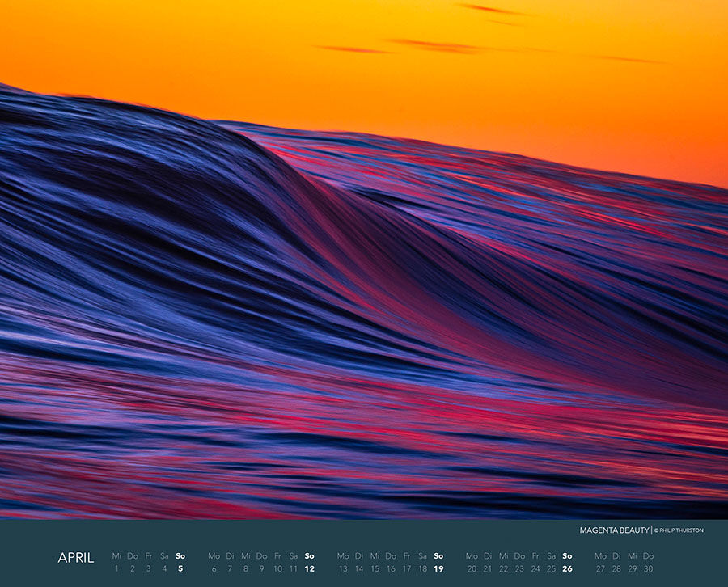Screen dimensions: 728x587
Task: Pick date 20 in fourth week
Action: tap(472, 568)
